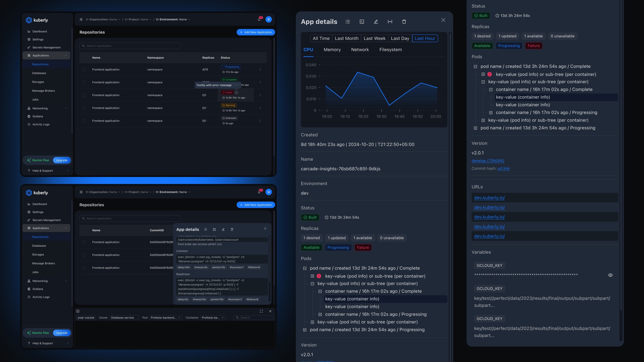
Task: Click the list view icon beside large App details title
Action: point(347,22)
